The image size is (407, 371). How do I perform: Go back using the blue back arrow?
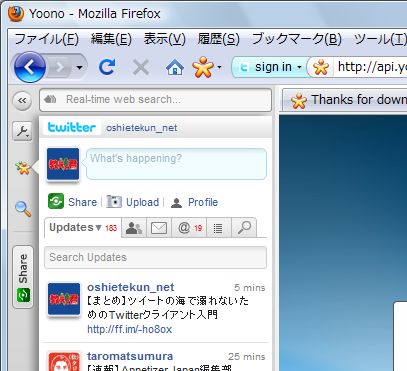tap(30, 67)
